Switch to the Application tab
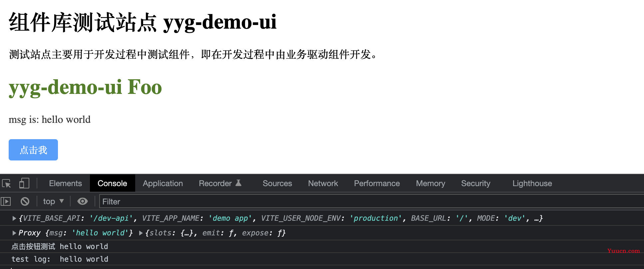 click(163, 183)
